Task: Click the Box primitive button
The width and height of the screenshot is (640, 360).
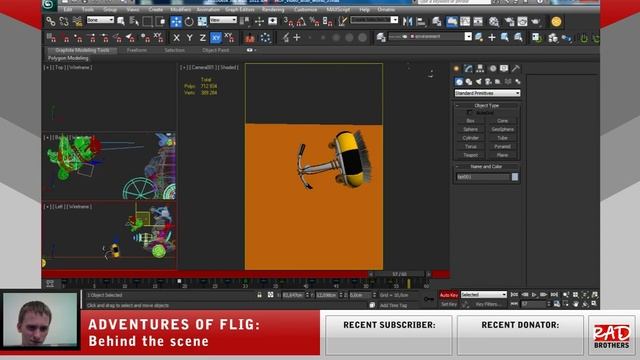Action: [x=470, y=121]
